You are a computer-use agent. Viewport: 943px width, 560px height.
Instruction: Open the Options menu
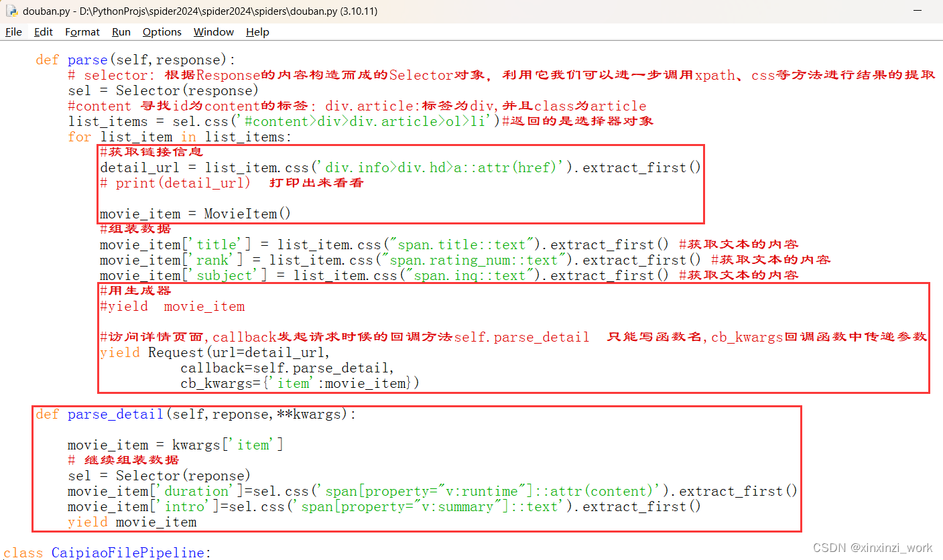click(162, 32)
